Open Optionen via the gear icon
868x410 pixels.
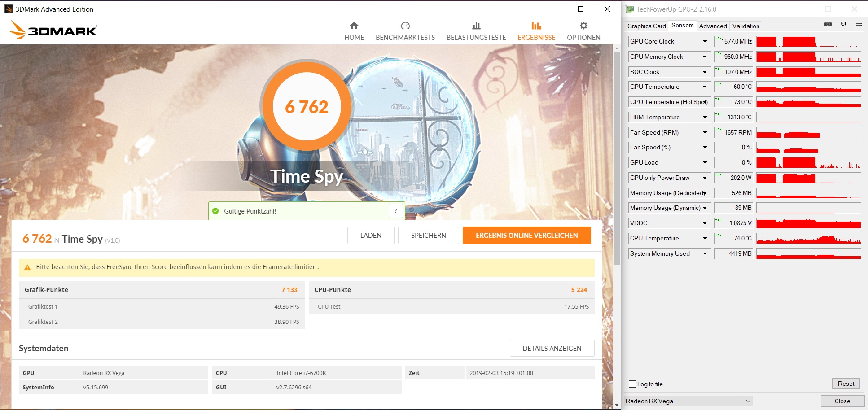[x=583, y=26]
